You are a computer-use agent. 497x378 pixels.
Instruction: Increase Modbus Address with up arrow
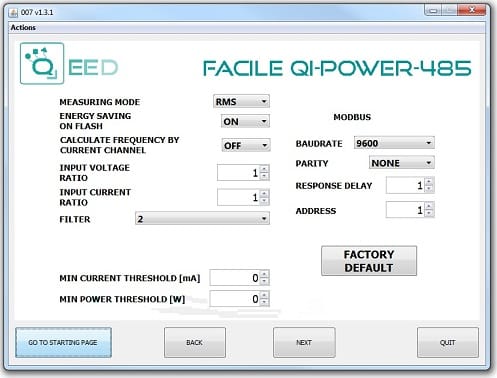tap(429, 206)
